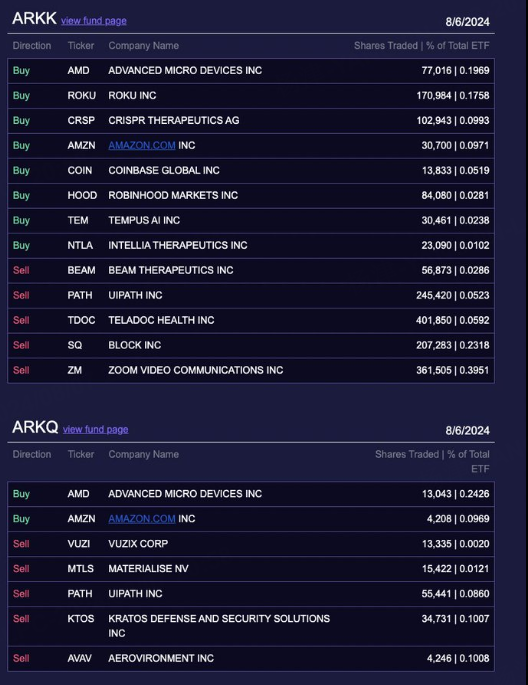The image size is (528, 685).
Task: Select the BLOCK INC sell row
Action: [251, 345]
